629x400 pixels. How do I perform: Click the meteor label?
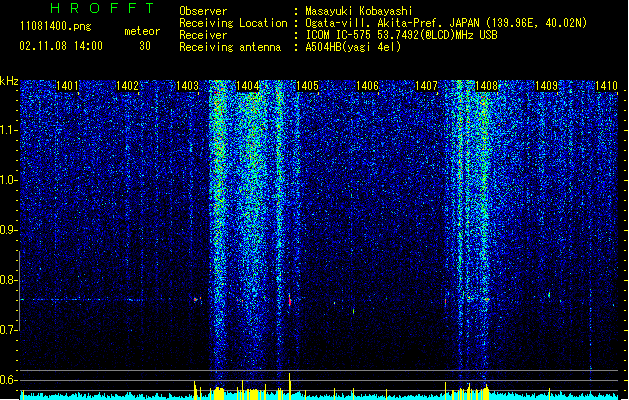pyautogui.click(x=142, y=31)
